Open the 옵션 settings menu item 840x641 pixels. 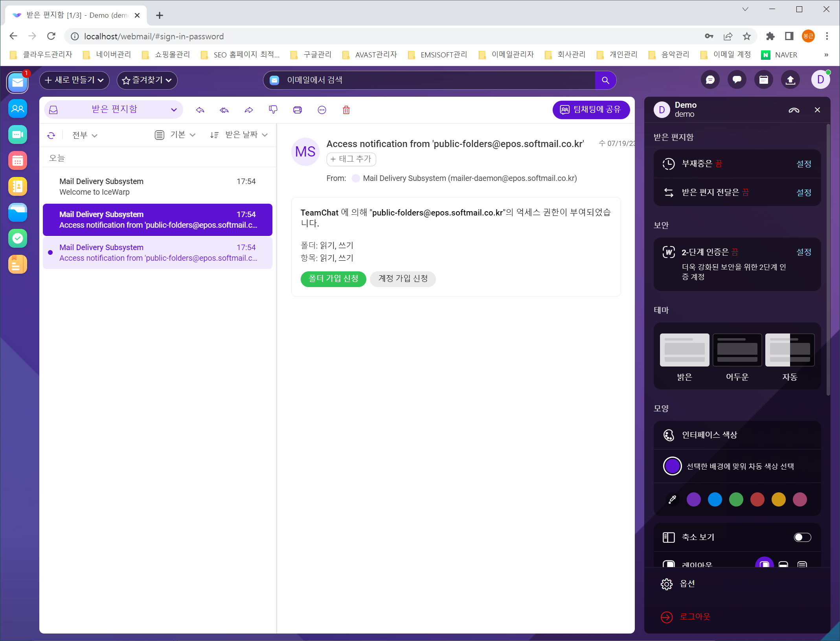(x=687, y=584)
